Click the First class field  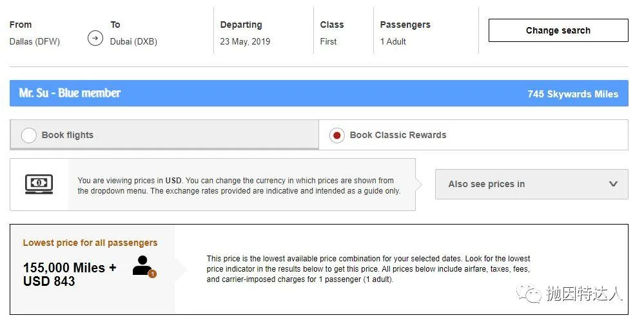coord(328,41)
